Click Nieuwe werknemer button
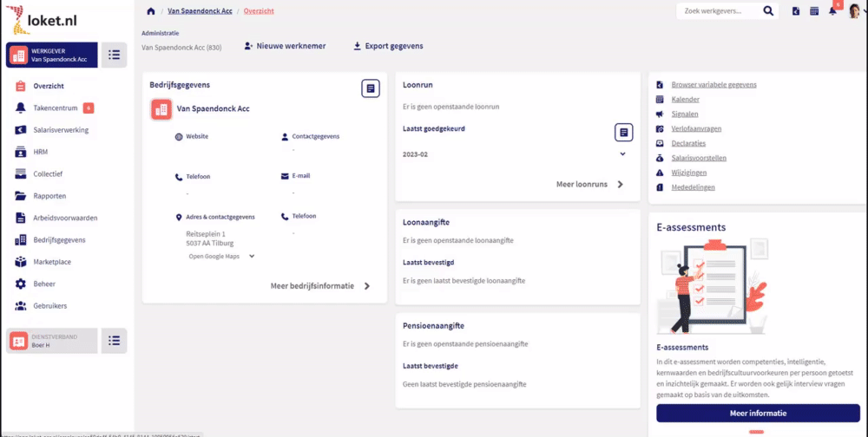Viewport: 868px width, 437px height. (x=285, y=46)
